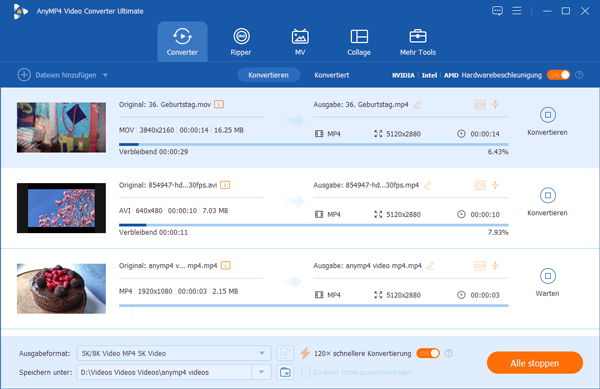Screen dimensions: 600x389
Task: Open the Ausgabeformat dropdown
Action: click(x=174, y=353)
